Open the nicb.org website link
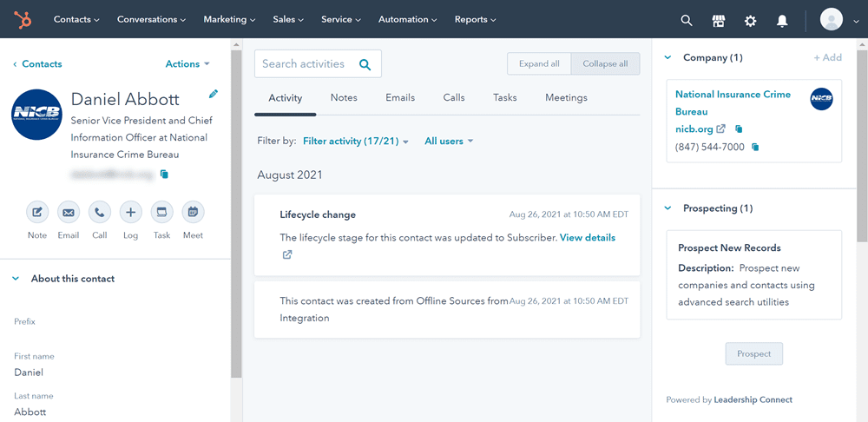This screenshot has height=422, width=868. [x=694, y=129]
